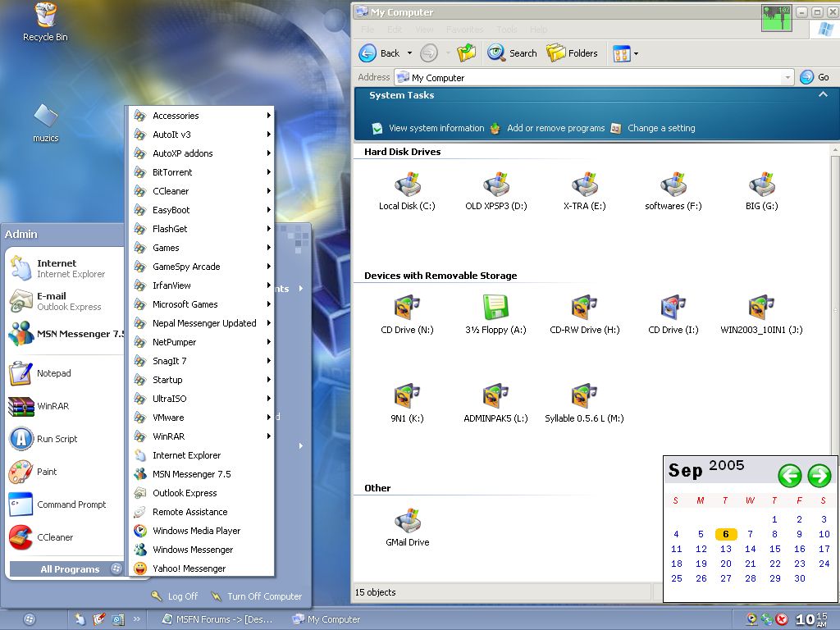Viewport: 840px width, 630px height.
Task: Click the Search toolbar button
Action: pos(512,53)
